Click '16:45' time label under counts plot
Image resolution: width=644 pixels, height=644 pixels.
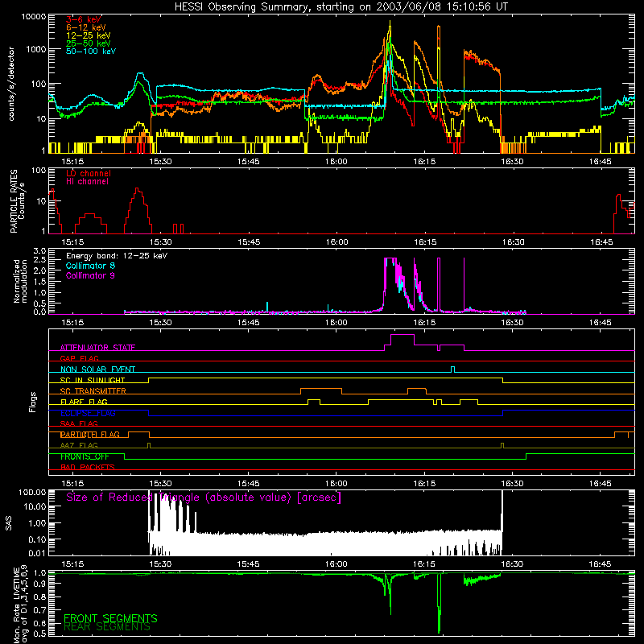pyautogui.click(x=601, y=162)
